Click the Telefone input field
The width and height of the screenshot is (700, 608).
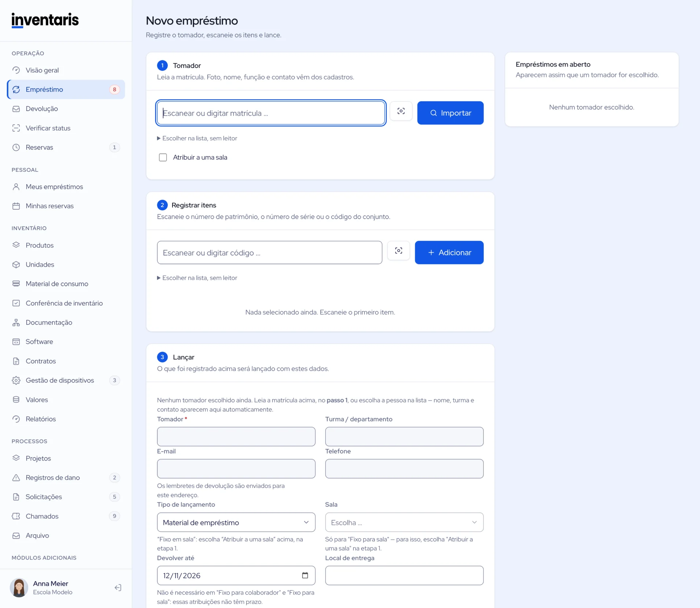click(x=404, y=469)
